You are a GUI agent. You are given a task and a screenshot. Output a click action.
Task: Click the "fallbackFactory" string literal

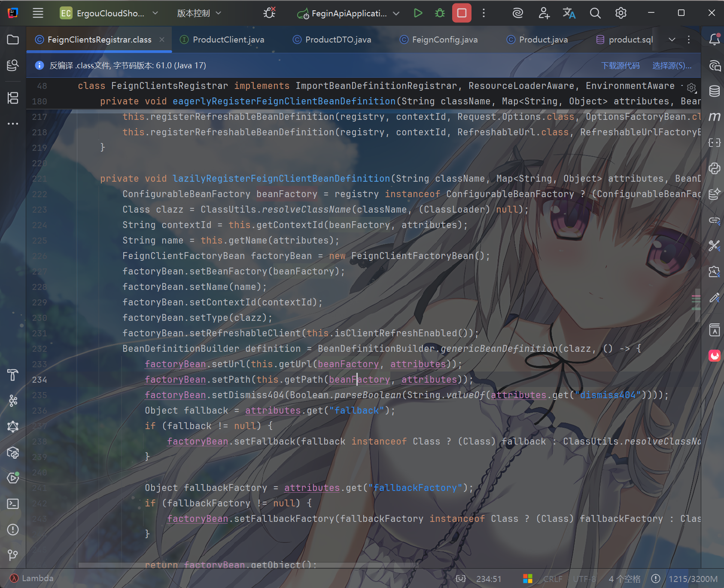coord(415,488)
